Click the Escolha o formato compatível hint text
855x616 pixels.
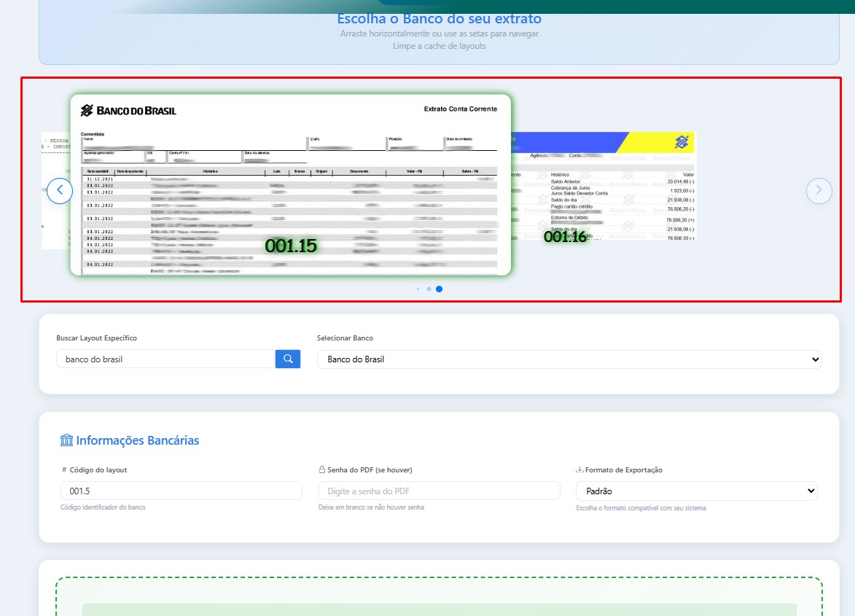(641, 507)
